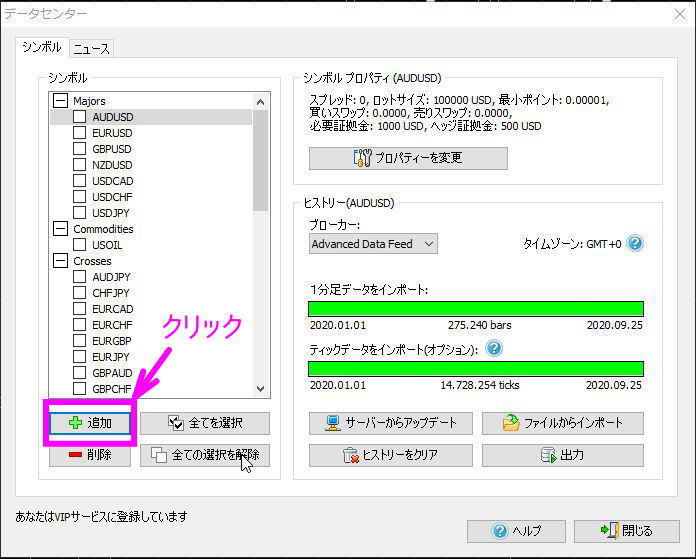The height and width of the screenshot is (559, 696).
Task: Click the symbol list scrollbar thumb
Action: point(261,160)
